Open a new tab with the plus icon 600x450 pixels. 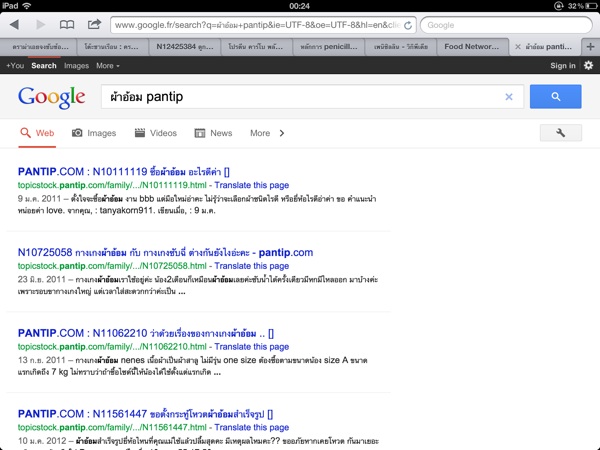tap(590, 47)
